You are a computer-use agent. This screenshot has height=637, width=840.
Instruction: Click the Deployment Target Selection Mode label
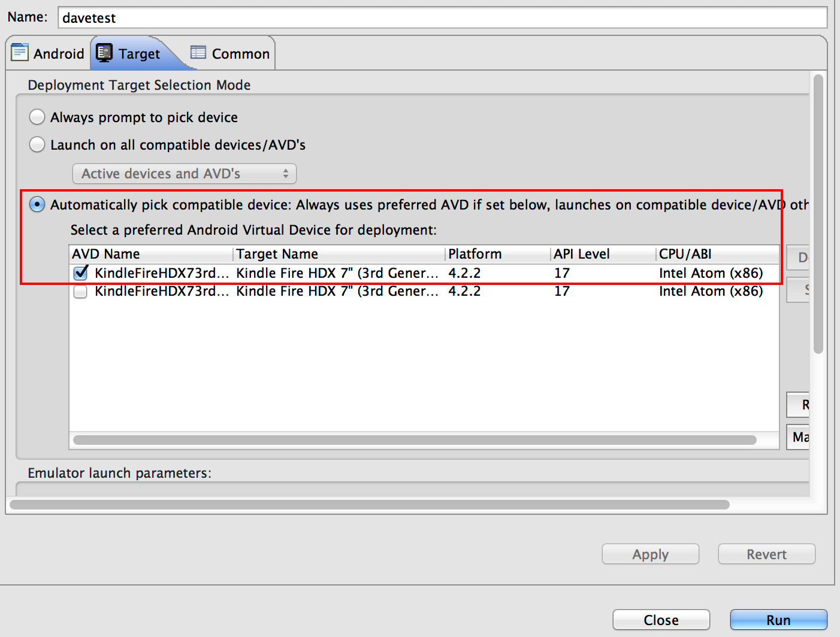pos(139,85)
